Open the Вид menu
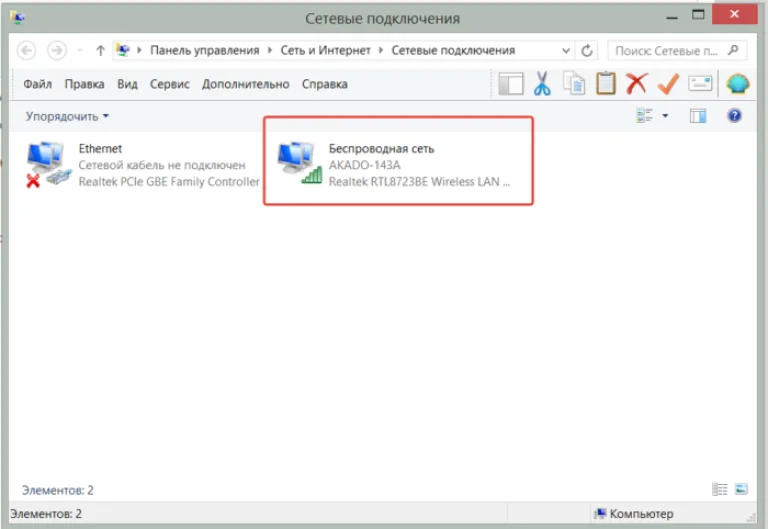Viewport: 768px width, 529px height. click(x=127, y=84)
